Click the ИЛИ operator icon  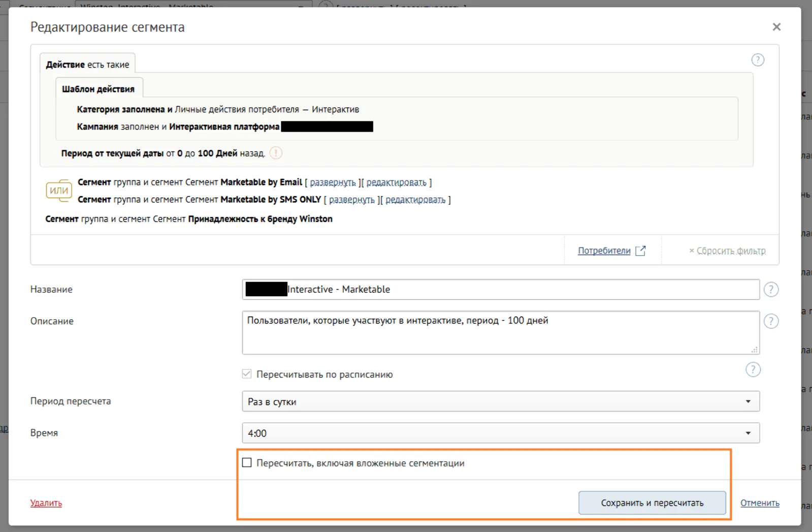tap(59, 191)
